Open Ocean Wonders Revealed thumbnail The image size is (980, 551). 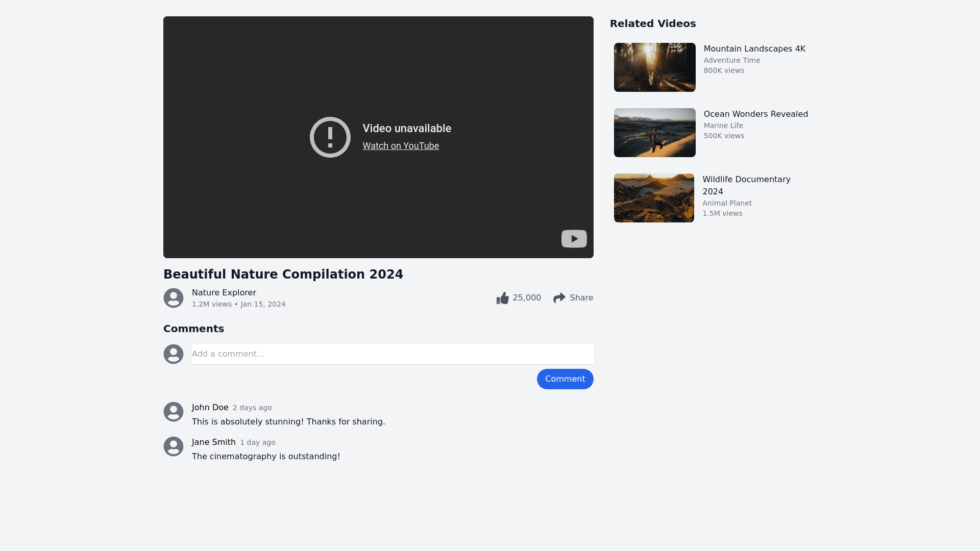pyautogui.click(x=654, y=133)
